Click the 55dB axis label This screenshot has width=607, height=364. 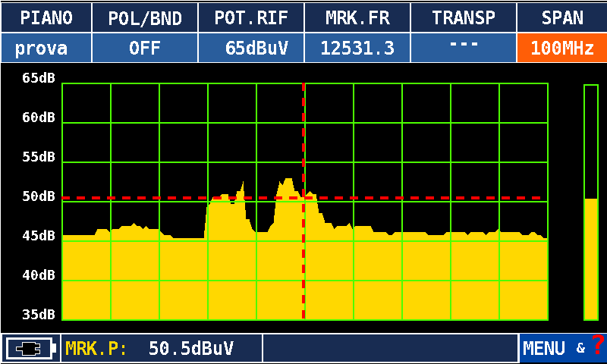(x=39, y=157)
